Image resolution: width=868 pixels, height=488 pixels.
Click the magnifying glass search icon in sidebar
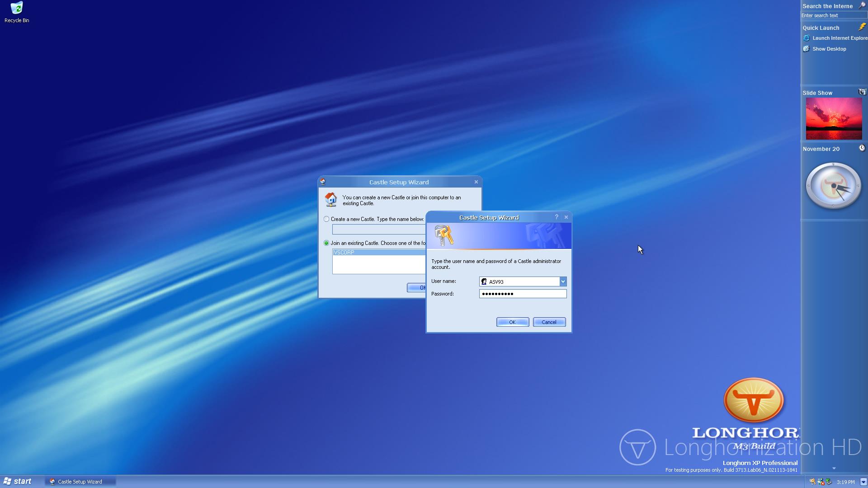tap(862, 6)
